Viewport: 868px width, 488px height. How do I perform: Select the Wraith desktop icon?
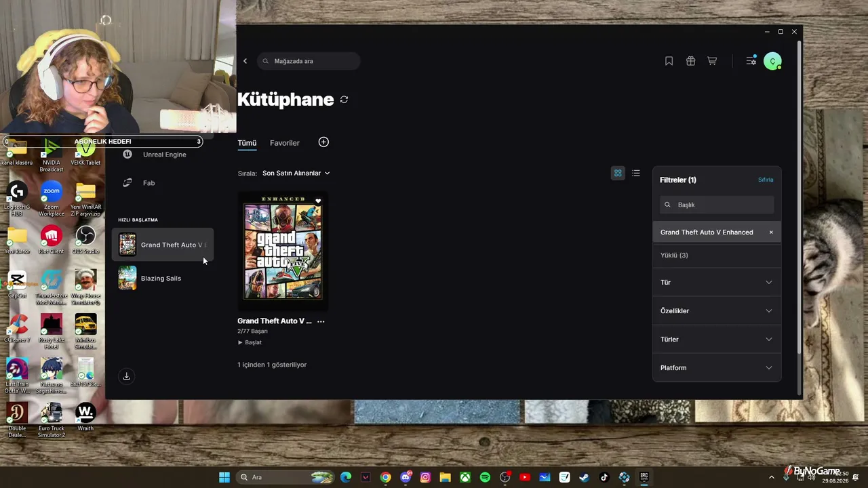(85, 417)
